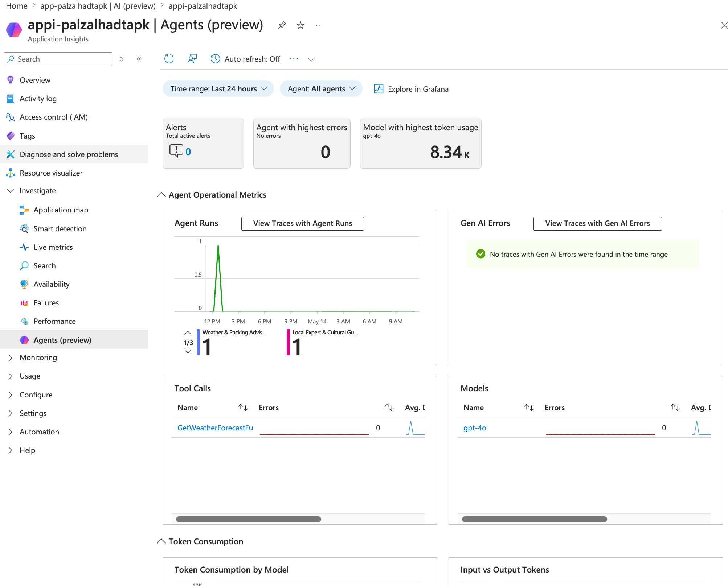Click appi-palzalhadtapk breadcrumb

click(x=203, y=6)
